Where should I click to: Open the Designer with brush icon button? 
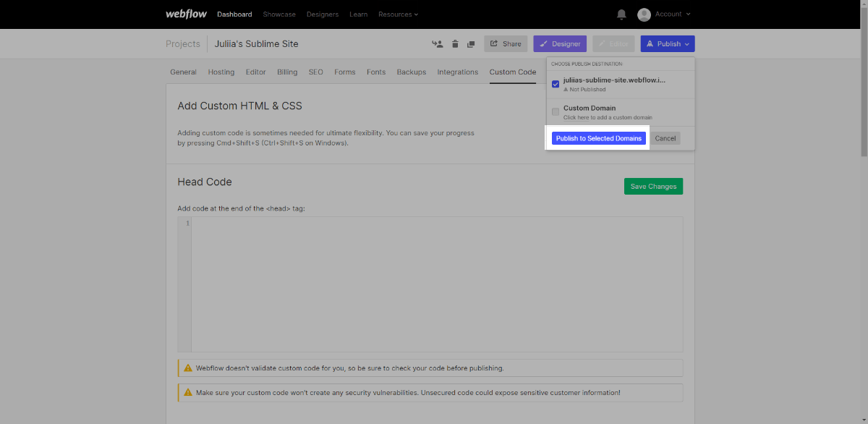(x=560, y=44)
